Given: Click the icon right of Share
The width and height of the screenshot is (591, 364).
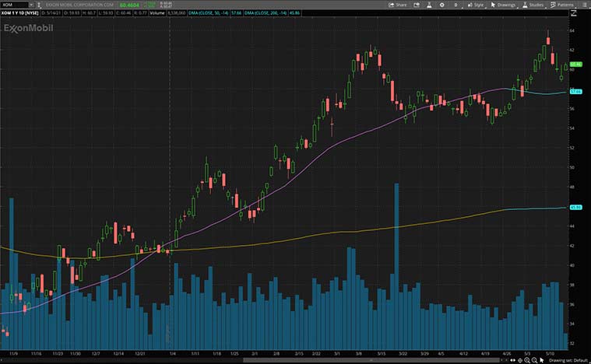Looking at the screenshot, I should click(417, 5).
